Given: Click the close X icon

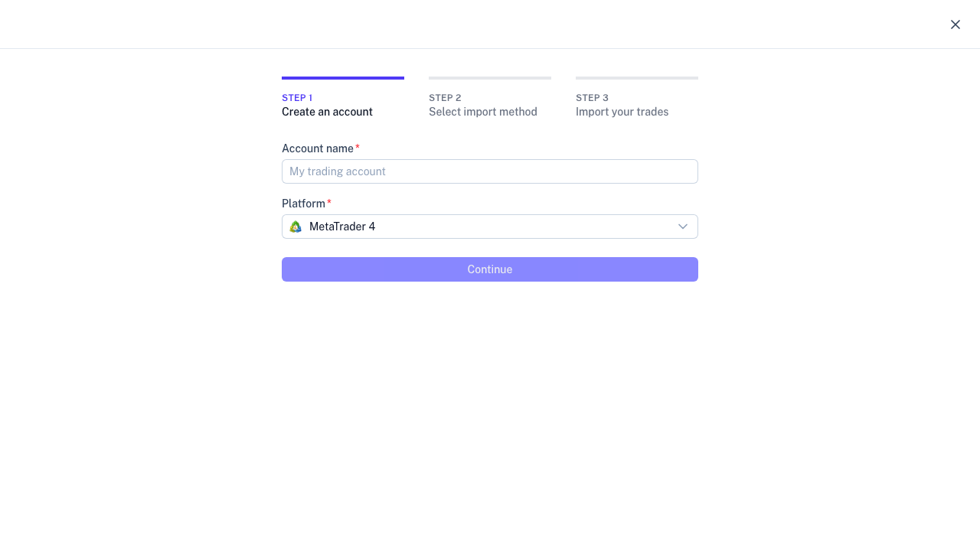Looking at the screenshot, I should click(x=955, y=24).
